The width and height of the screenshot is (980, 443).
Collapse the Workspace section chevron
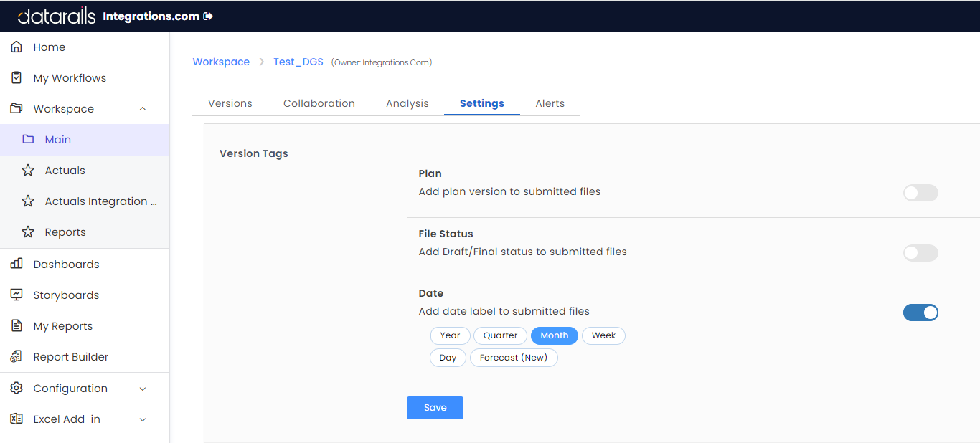(x=142, y=109)
